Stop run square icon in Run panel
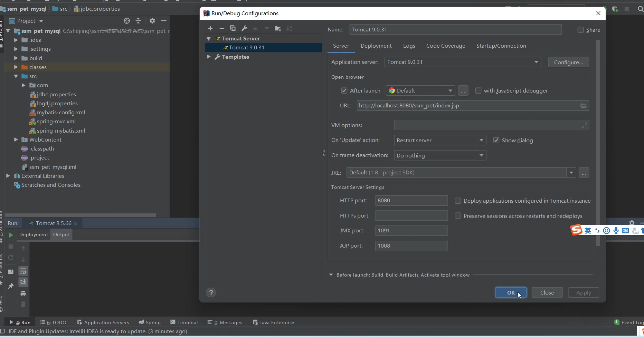The width and height of the screenshot is (644, 337). pos(11,247)
